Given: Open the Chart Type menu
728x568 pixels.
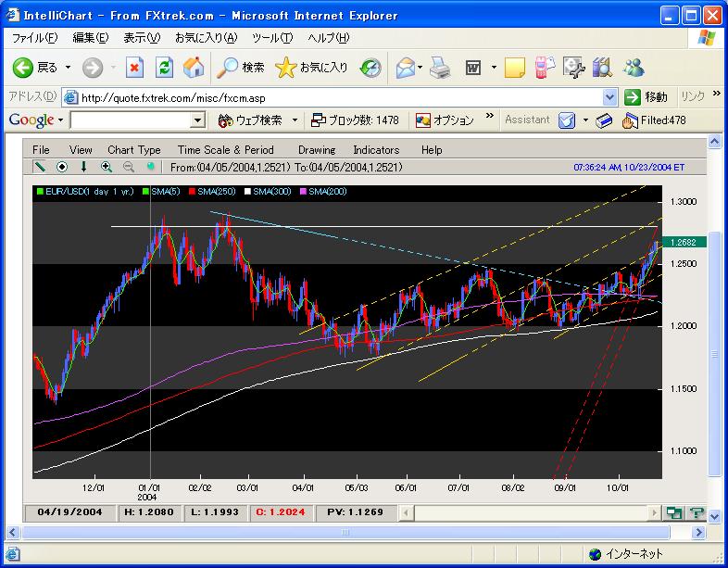Looking at the screenshot, I should pos(134,149).
